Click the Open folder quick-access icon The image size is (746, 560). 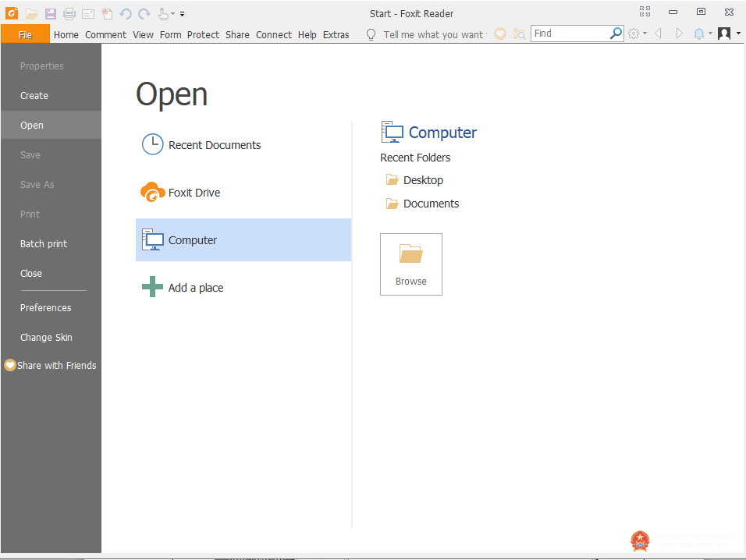(x=32, y=14)
